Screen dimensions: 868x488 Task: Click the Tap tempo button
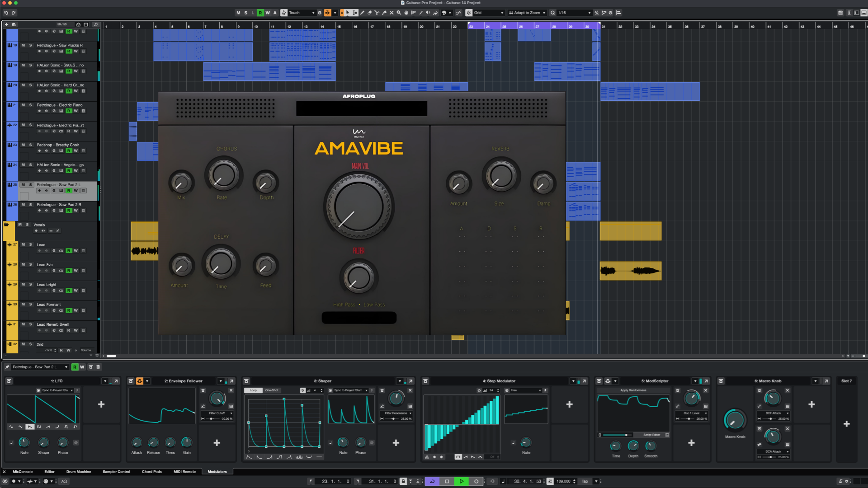pyautogui.click(x=585, y=481)
